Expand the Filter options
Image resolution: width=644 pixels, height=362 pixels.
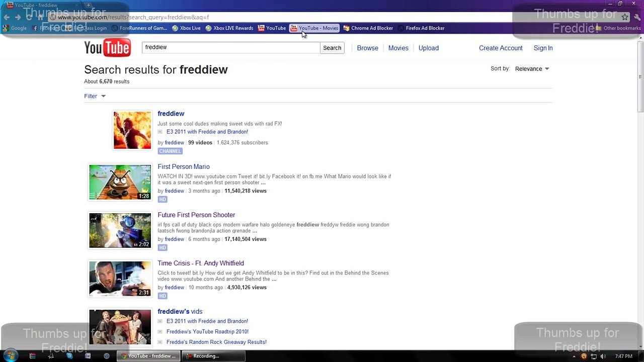pyautogui.click(x=95, y=96)
